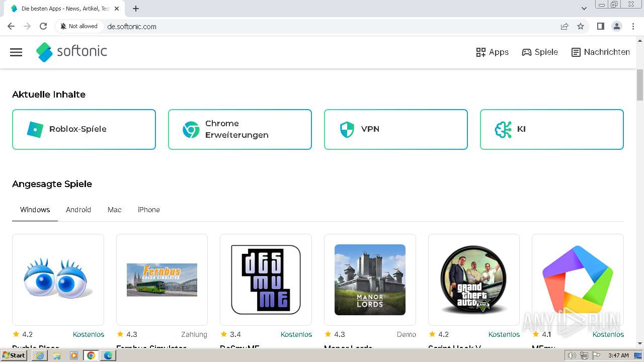Screen dimensions: 644x362
Task: Click the Softonic logo
Action: (x=71, y=52)
